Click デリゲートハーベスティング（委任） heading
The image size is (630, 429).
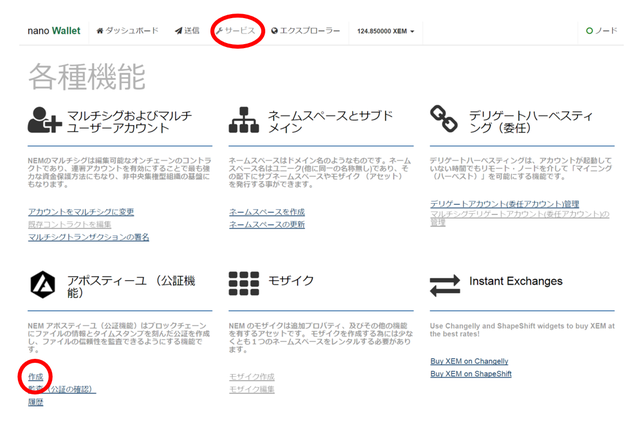(x=531, y=122)
